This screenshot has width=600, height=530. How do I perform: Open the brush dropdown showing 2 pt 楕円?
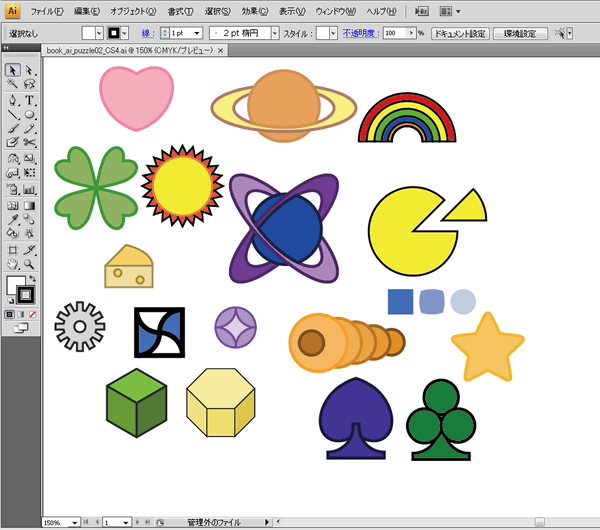coord(275,33)
